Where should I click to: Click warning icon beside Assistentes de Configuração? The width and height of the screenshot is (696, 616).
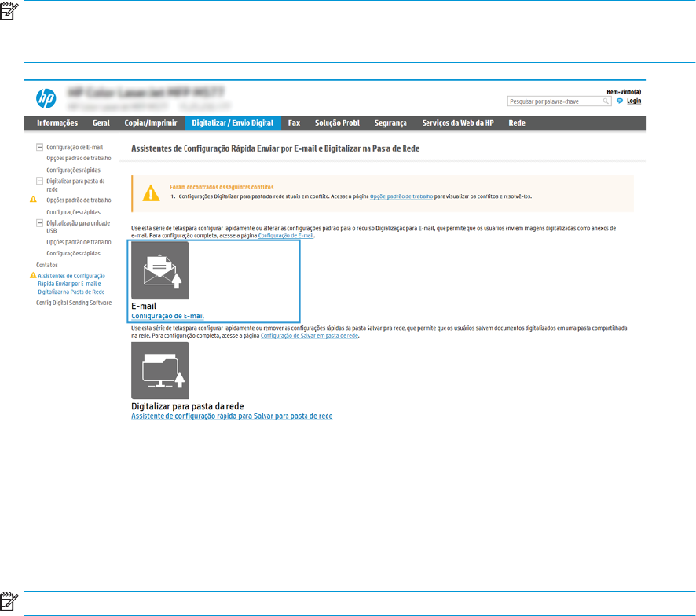(33, 275)
